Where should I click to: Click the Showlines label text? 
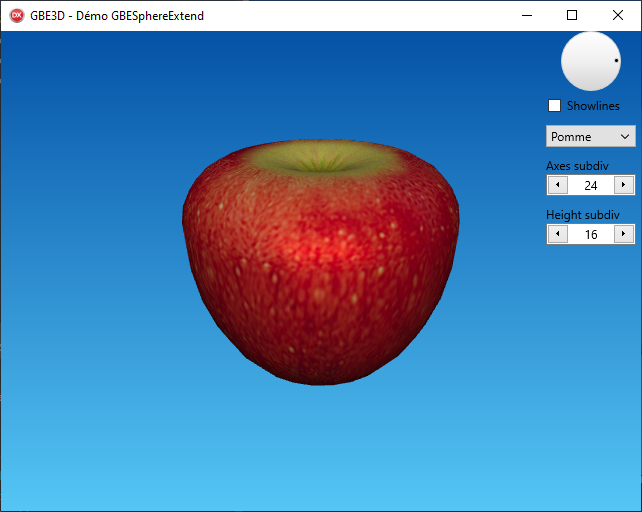point(593,106)
